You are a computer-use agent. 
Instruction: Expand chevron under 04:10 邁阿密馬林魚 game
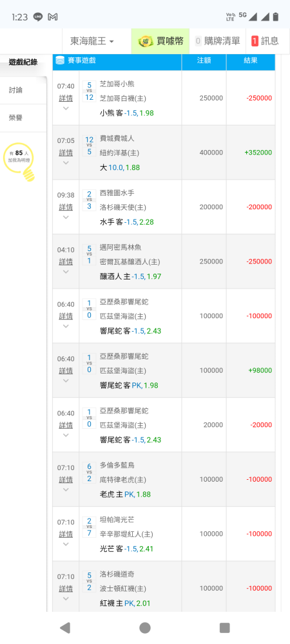(66, 272)
